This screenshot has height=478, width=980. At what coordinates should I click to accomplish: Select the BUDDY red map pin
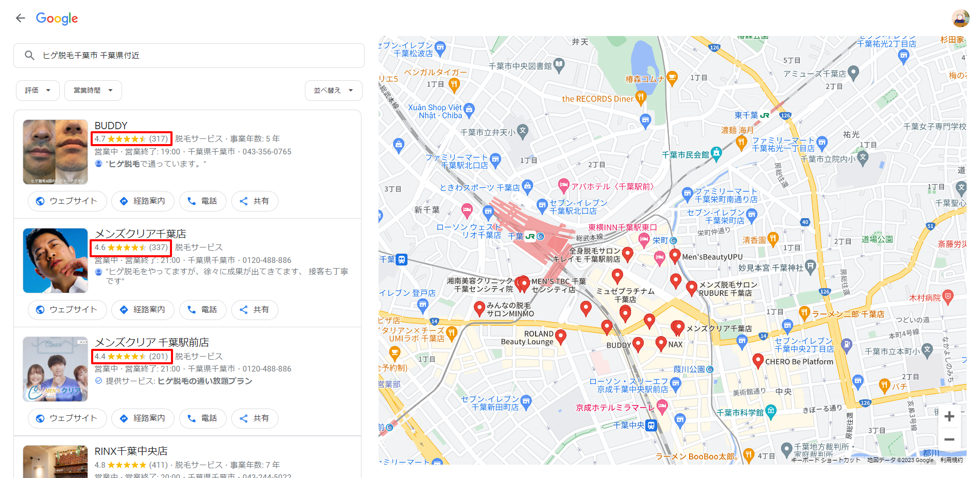point(638,344)
